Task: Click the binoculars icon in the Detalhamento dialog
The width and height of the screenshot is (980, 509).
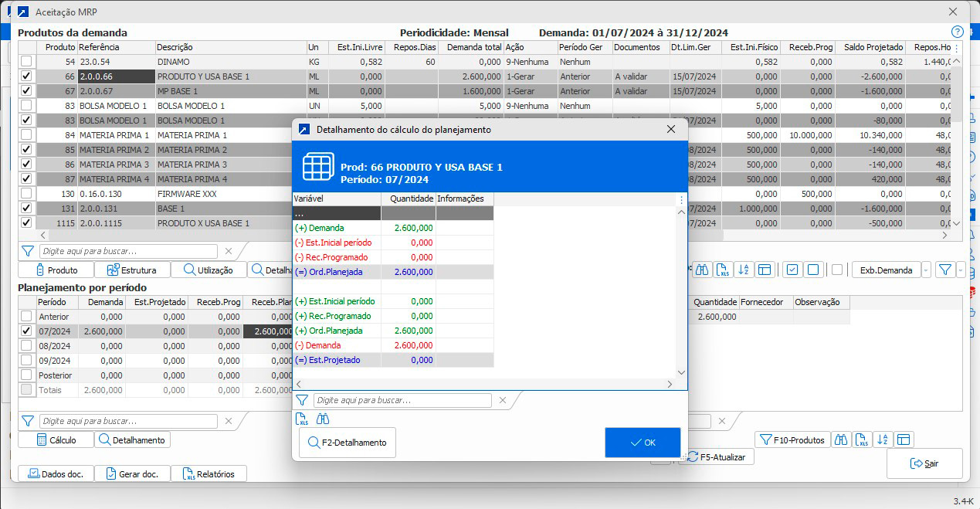Action: [323, 419]
